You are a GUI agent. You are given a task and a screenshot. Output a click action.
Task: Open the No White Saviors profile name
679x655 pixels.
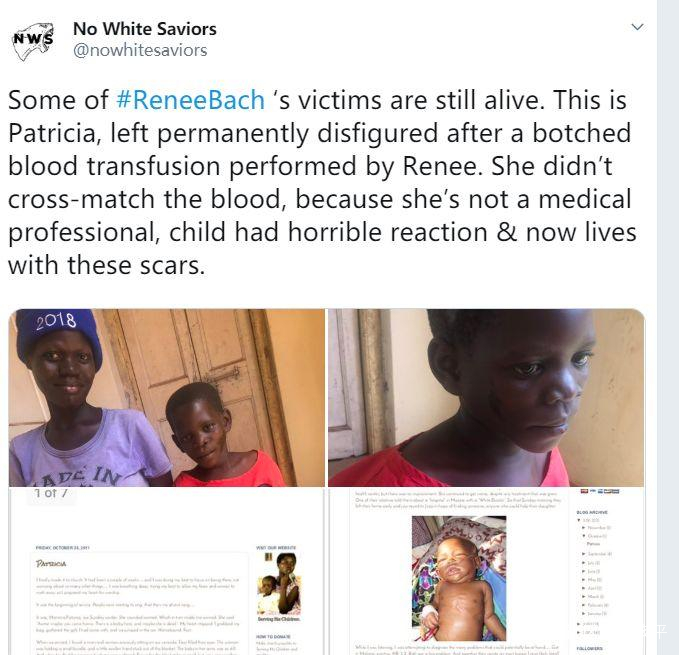coord(145,29)
